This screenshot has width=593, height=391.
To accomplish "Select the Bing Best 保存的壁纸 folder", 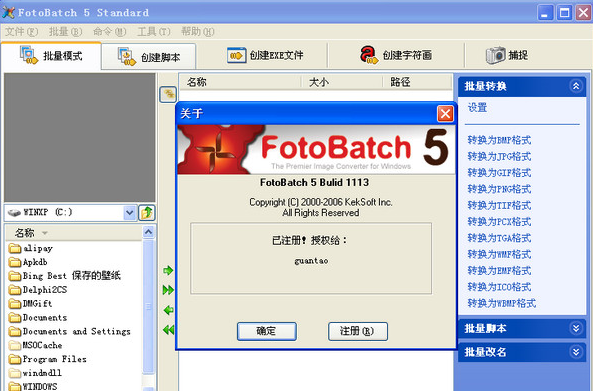I will click(x=65, y=276).
